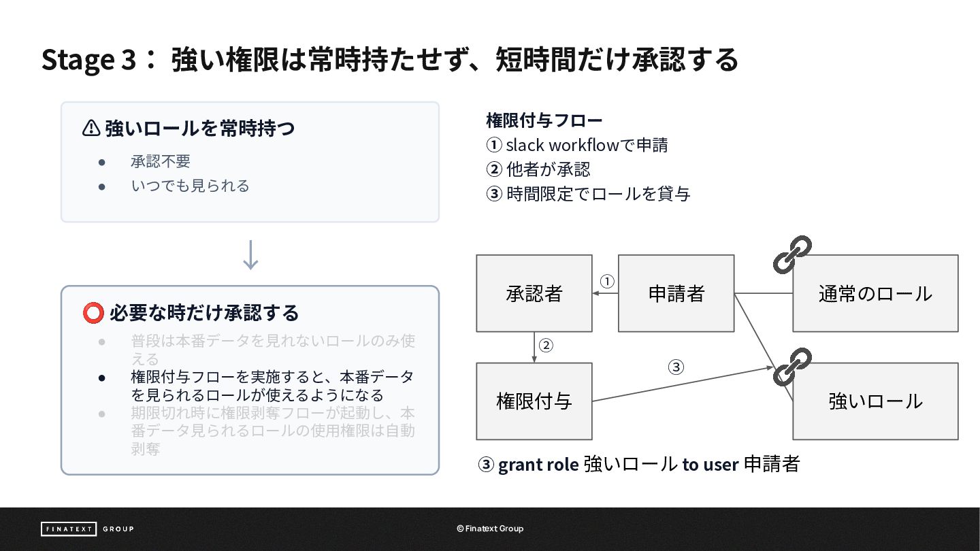Click the circled 3 marker above the diagonal arrow
Screen dimensions: 980x551
pyautogui.click(x=675, y=367)
